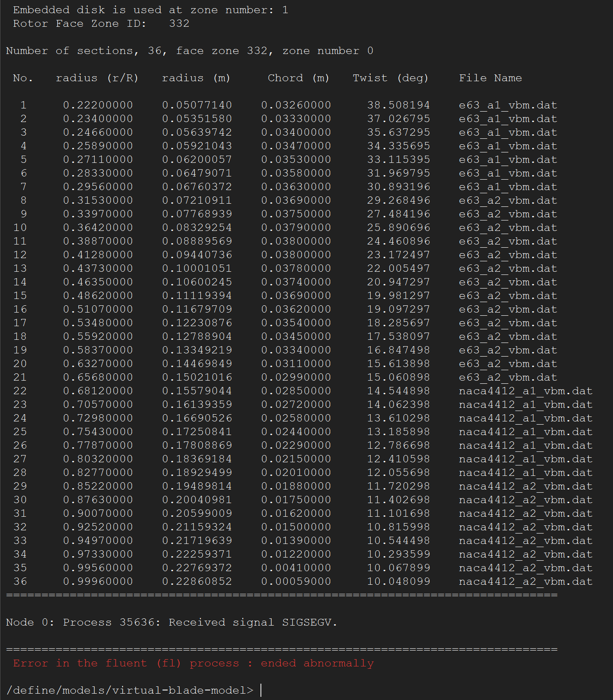The height and width of the screenshot is (700, 613).
Task: Click chord value 0.03780000
Action: [296, 269]
